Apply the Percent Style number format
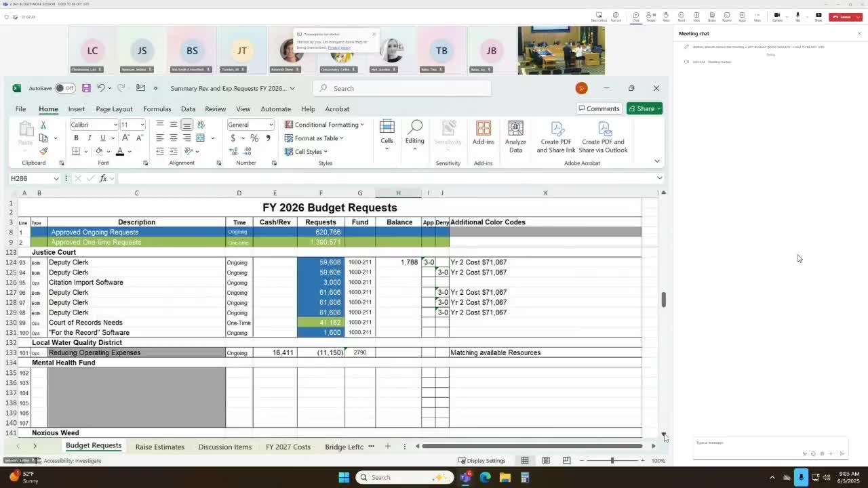 [254, 138]
